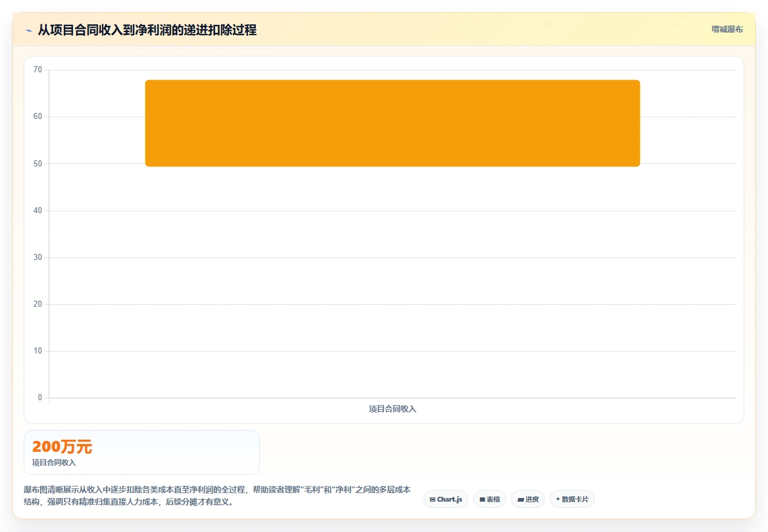Click the y-axis value 50
The height and width of the screenshot is (532, 768).
click(38, 163)
